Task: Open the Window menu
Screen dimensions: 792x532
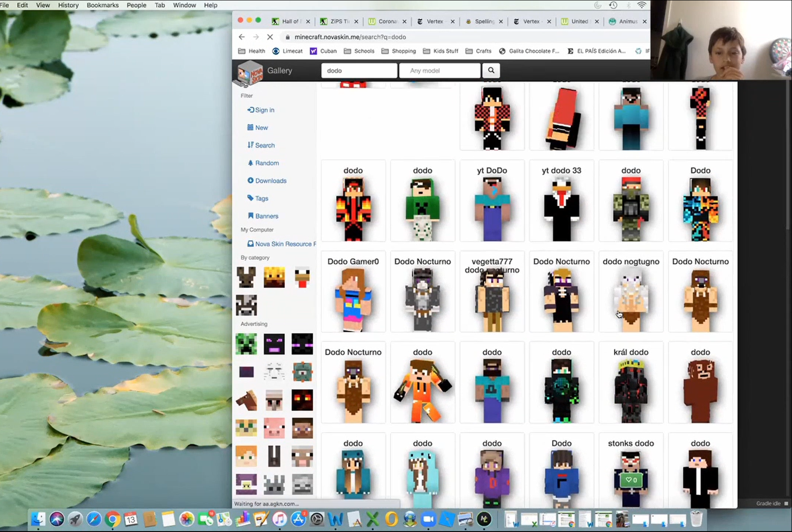Action: click(x=184, y=5)
